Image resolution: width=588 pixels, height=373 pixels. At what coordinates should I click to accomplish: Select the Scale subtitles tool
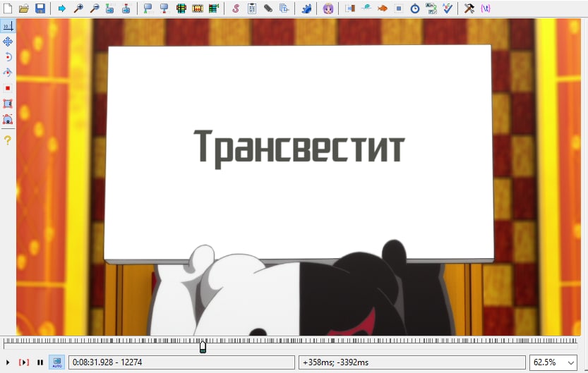pyautogui.click(x=8, y=88)
